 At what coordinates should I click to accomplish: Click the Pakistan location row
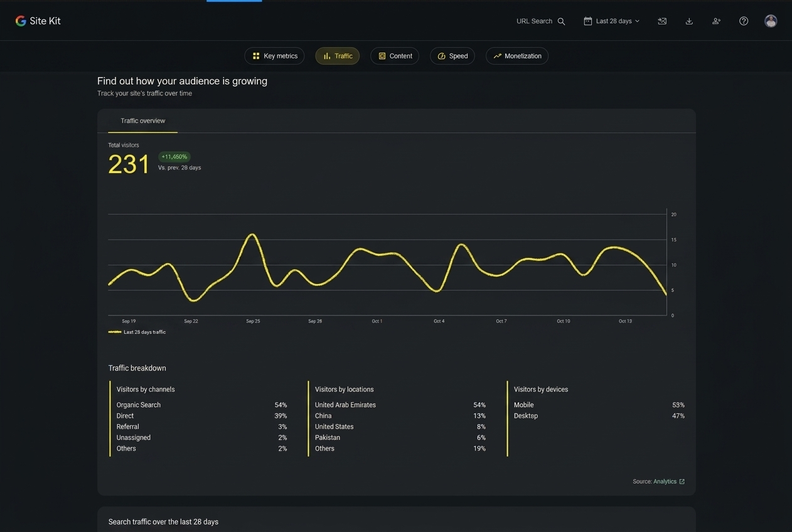(400, 438)
